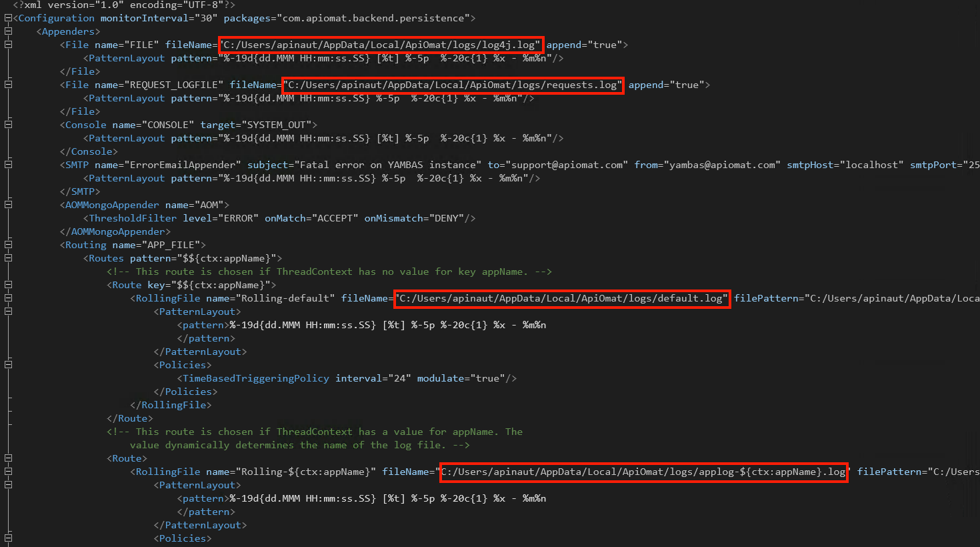The width and height of the screenshot is (980, 547).
Task: Fold the first Policies element
Action: (8, 365)
